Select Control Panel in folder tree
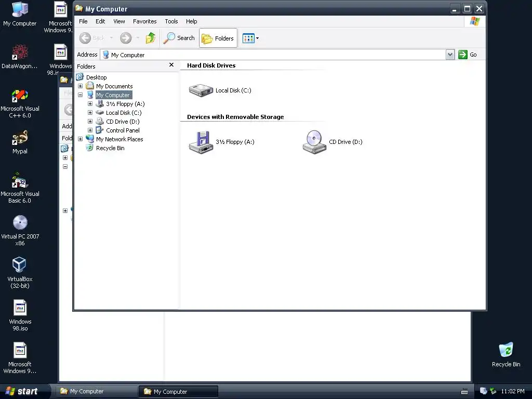This screenshot has height=399, width=532. coord(123,130)
